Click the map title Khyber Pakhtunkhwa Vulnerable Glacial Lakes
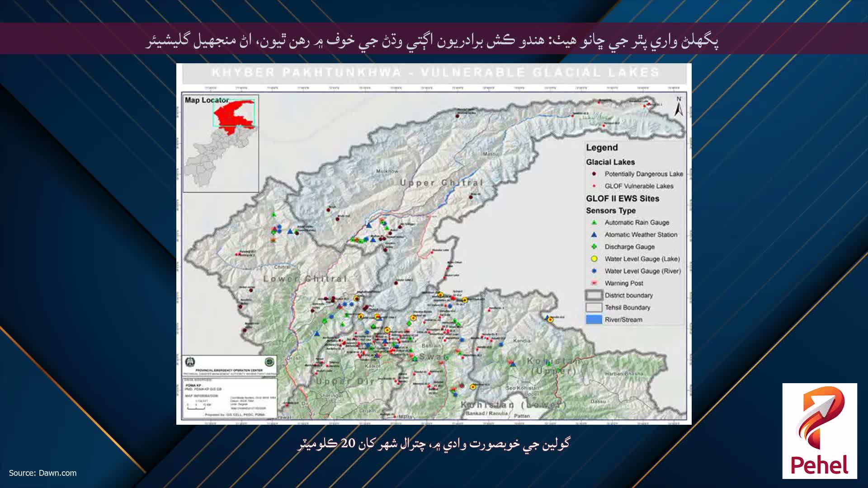868x488 pixels. 435,72
